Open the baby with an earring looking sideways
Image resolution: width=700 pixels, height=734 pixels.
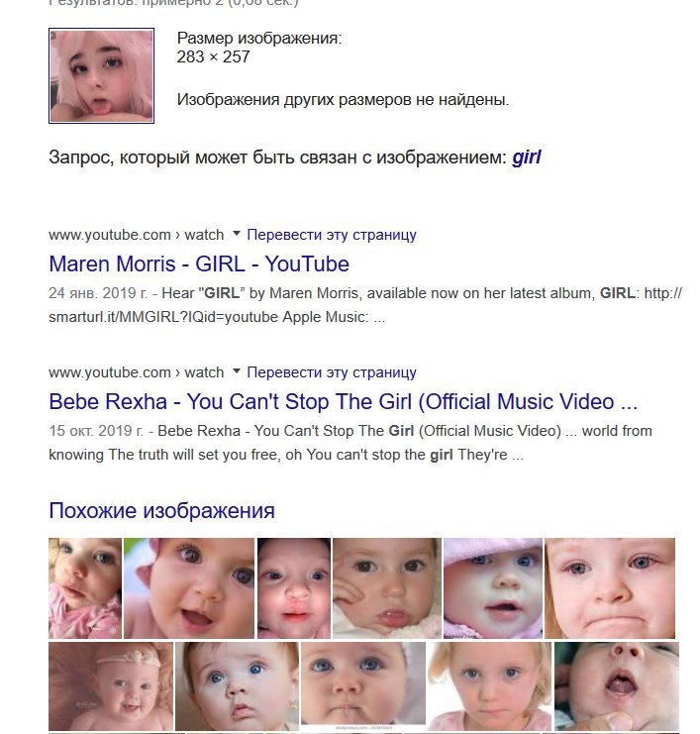coord(237,686)
